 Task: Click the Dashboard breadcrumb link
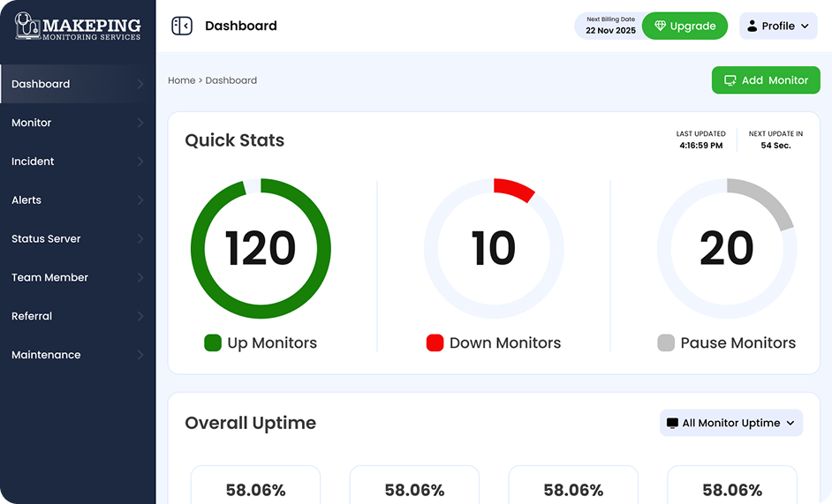coord(231,80)
